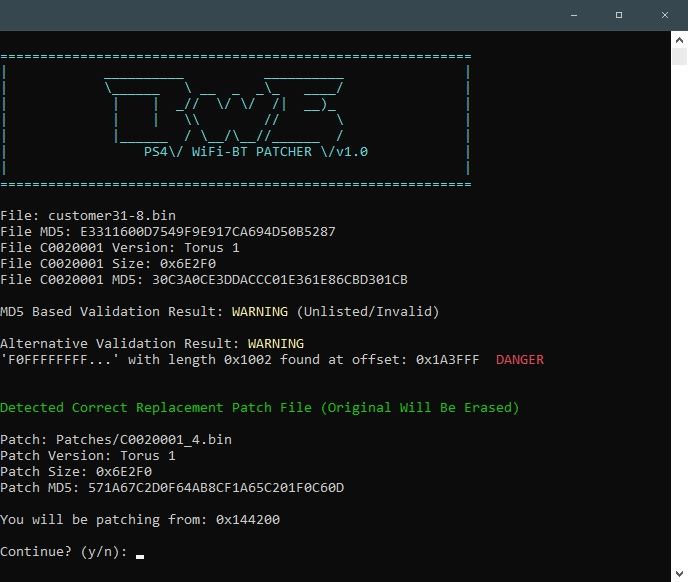Viewport: 688px width, 582px height.
Task: Click offset value 0x1A3FFF
Action: [x=447, y=359]
